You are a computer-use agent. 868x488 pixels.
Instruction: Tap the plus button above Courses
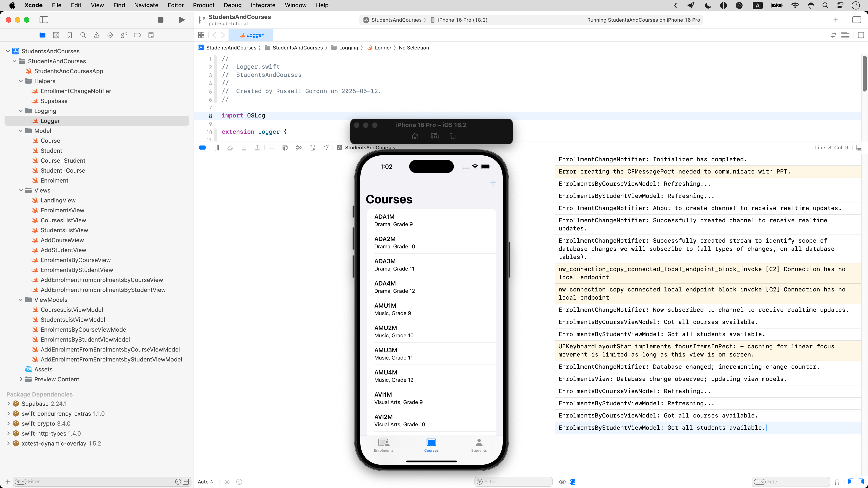pyautogui.click(x=493, y=183)
